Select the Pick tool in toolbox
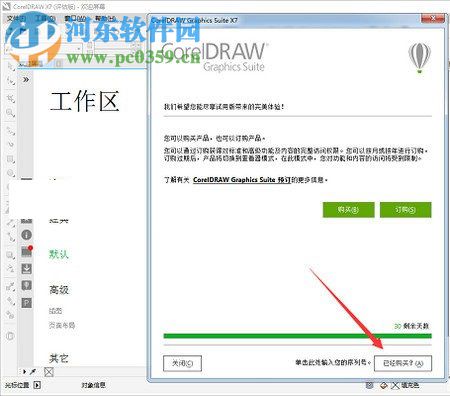450x396 pixels. 11,66
